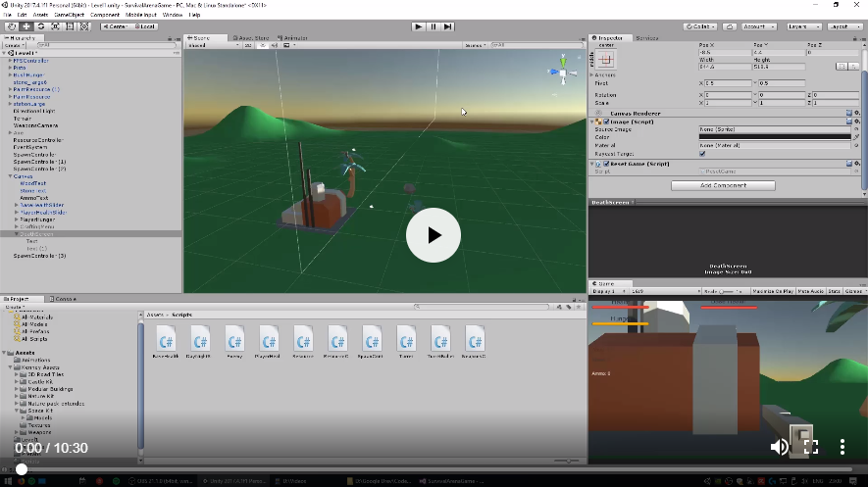Image resolution: width=868 pixels, height=487 pixels.
Task: Collapse the Canvas hierarchy item
Action: click(x=10, y=176)
